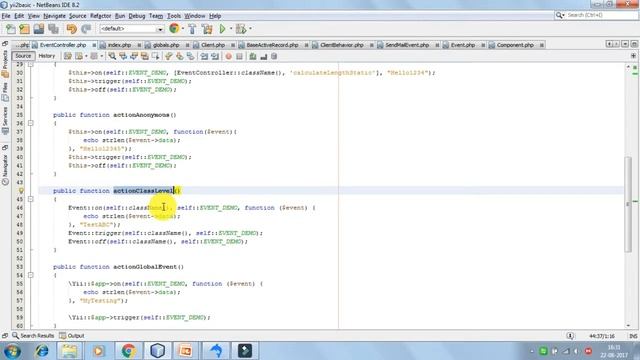Open the Tools menu
Viewport: 640px width, 360px height.
173,16
